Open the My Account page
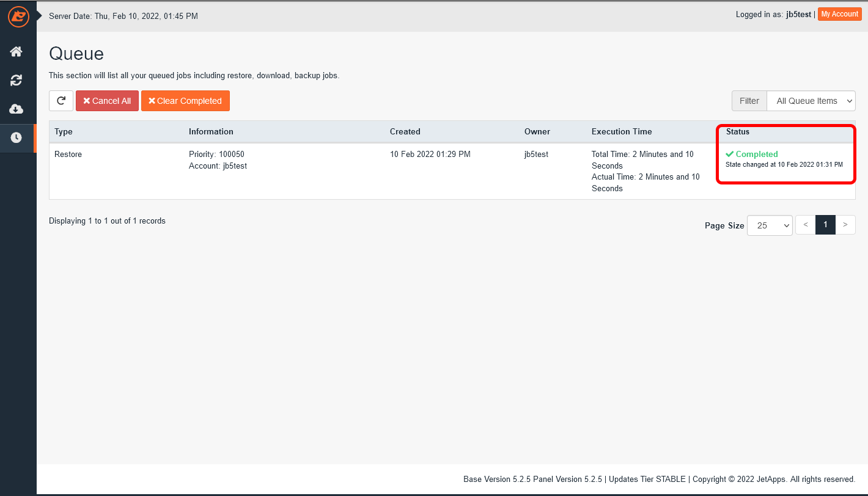The image size is (868, 496). coord(839,14)
